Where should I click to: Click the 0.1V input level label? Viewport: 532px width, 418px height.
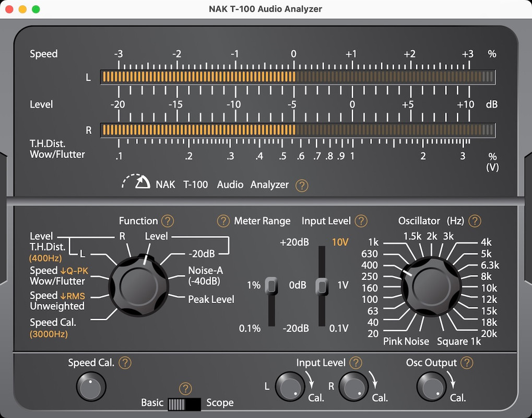coord(339,328)
